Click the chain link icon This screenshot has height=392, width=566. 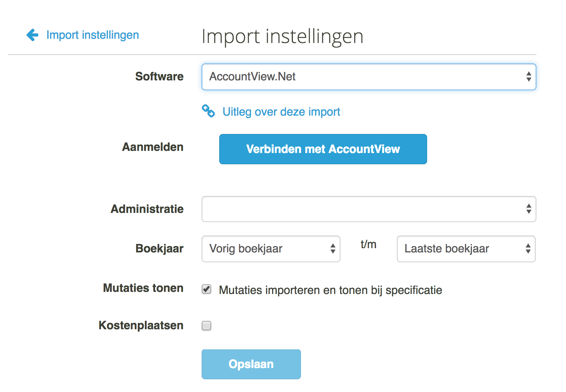[208, 111]
